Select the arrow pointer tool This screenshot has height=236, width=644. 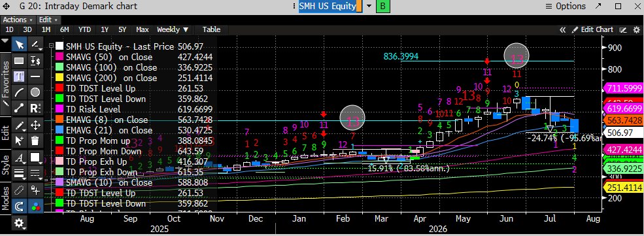coord(20,44)
